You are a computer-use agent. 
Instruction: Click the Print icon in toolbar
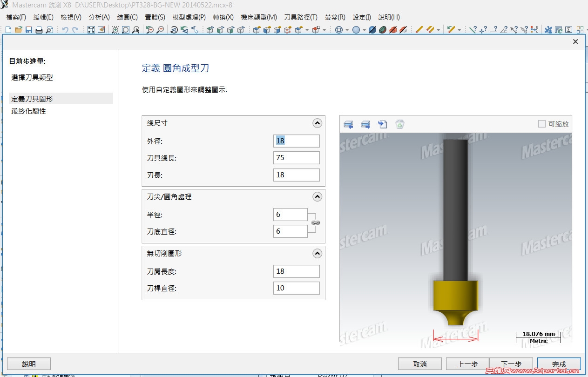tap(39, 30)
